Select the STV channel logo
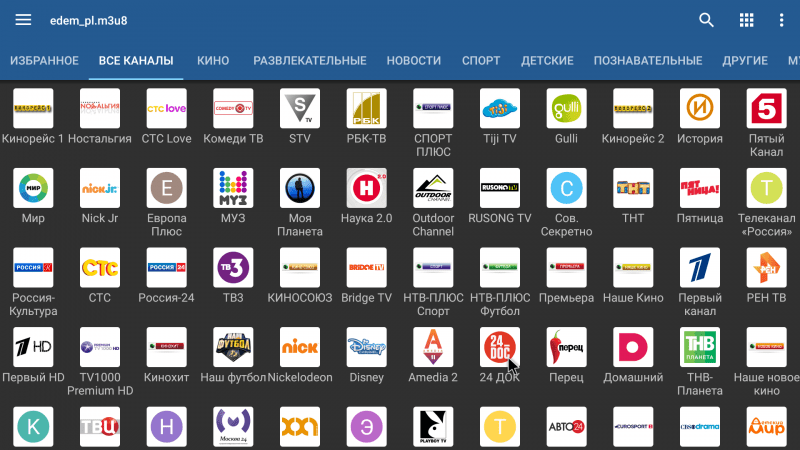Viewport: 800px width, 450px height. point(300,108)
